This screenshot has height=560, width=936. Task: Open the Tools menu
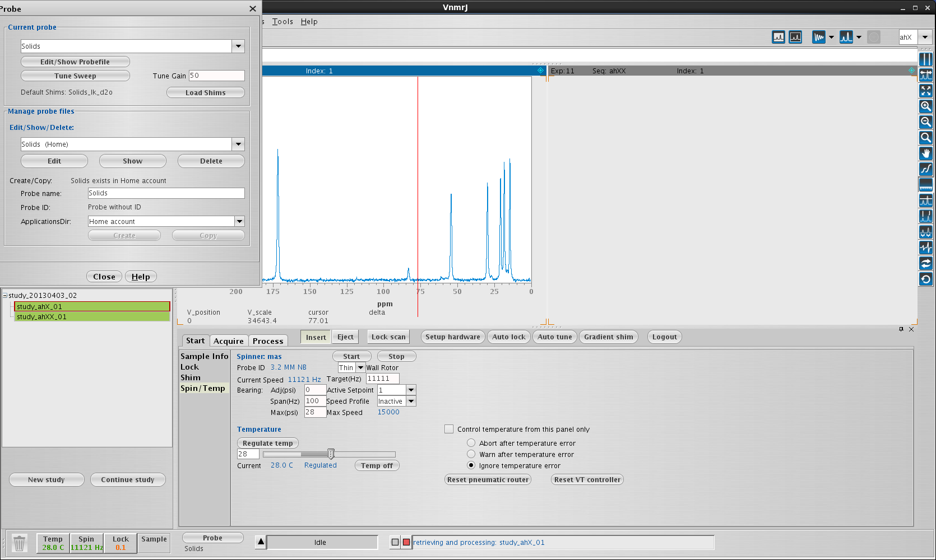click(x=282, y=22)
